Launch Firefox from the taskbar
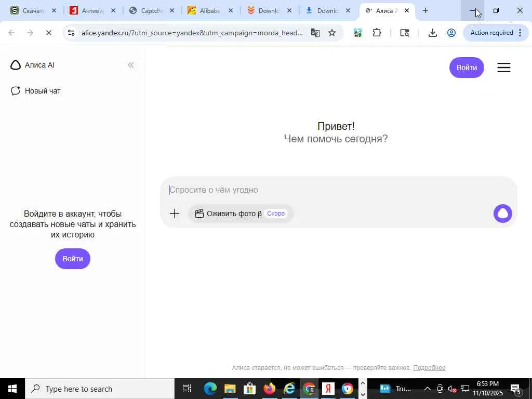The height and width of the screenshot is (399, 532). coord(270,389)
